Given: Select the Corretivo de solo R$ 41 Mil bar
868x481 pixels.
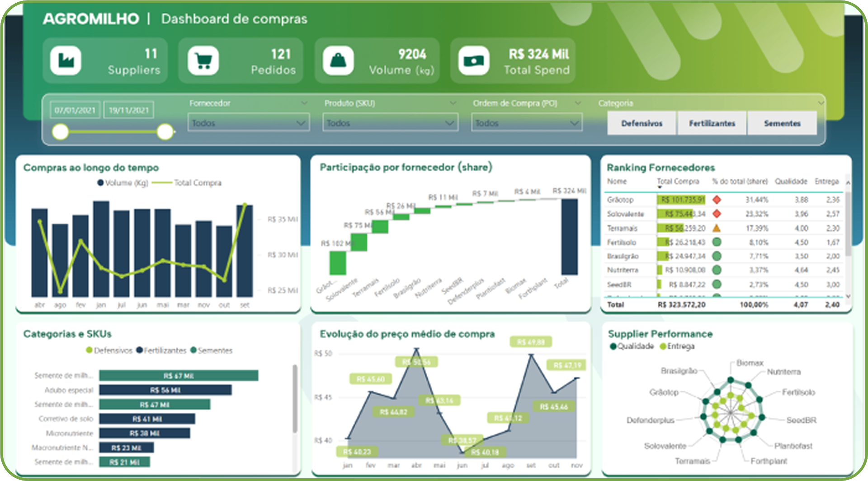Looking at the screenshot, I should 147,419.
